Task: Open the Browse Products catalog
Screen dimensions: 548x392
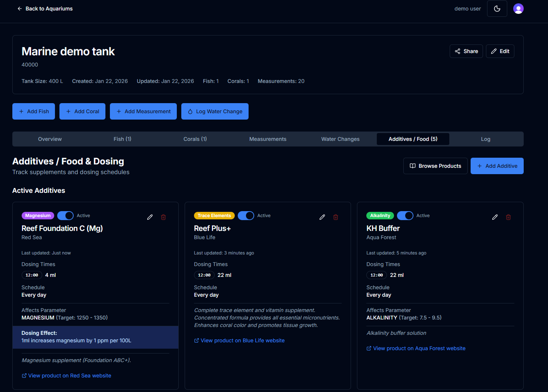Action: (435, 166)
